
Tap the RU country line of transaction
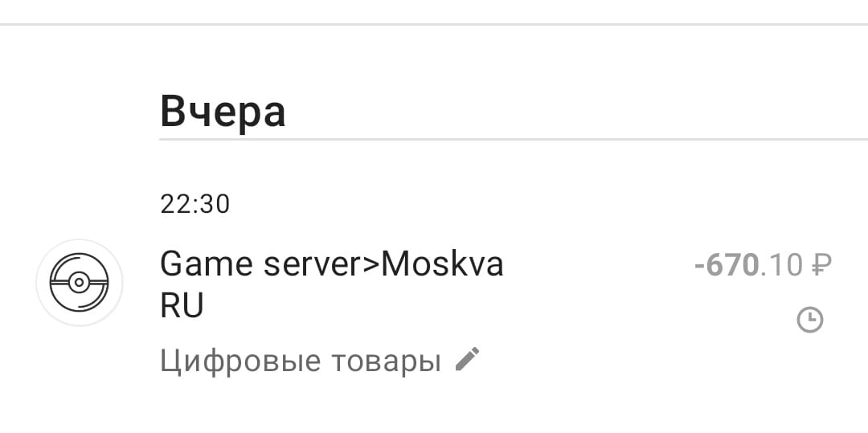(x=182, y=306)
